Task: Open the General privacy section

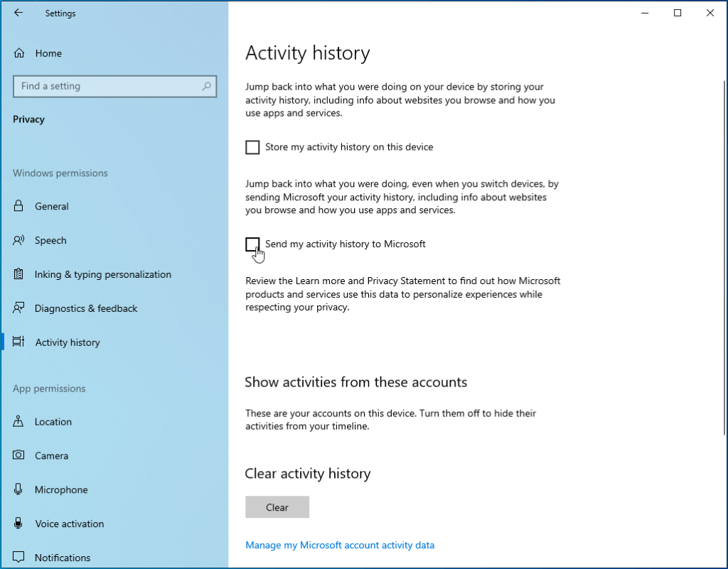Action: coord(50,206)
